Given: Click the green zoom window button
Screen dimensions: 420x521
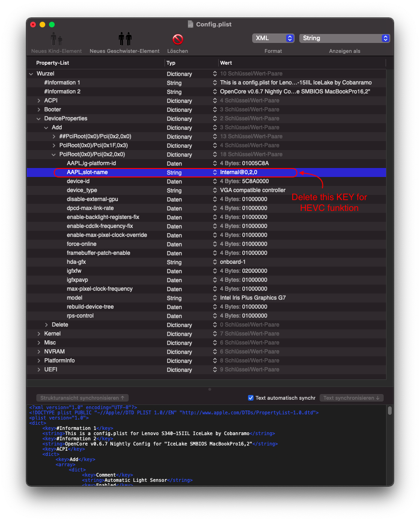Looking at the screenshot, I should (x=52, y=25).
